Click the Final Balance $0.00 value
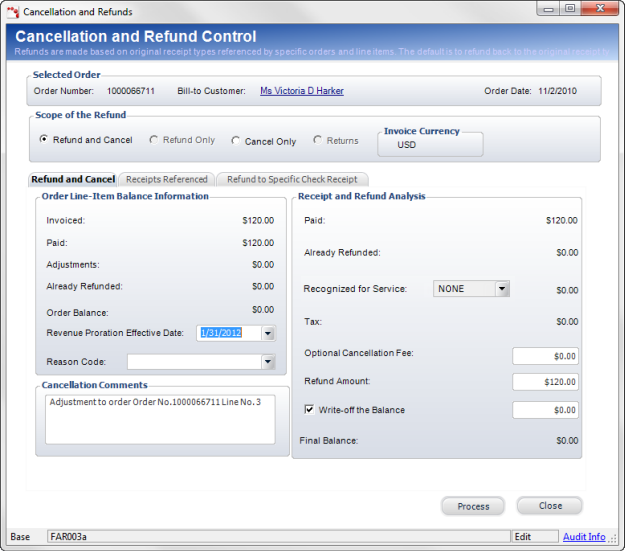Screen dimensions: 625x551 pos(567,441)
